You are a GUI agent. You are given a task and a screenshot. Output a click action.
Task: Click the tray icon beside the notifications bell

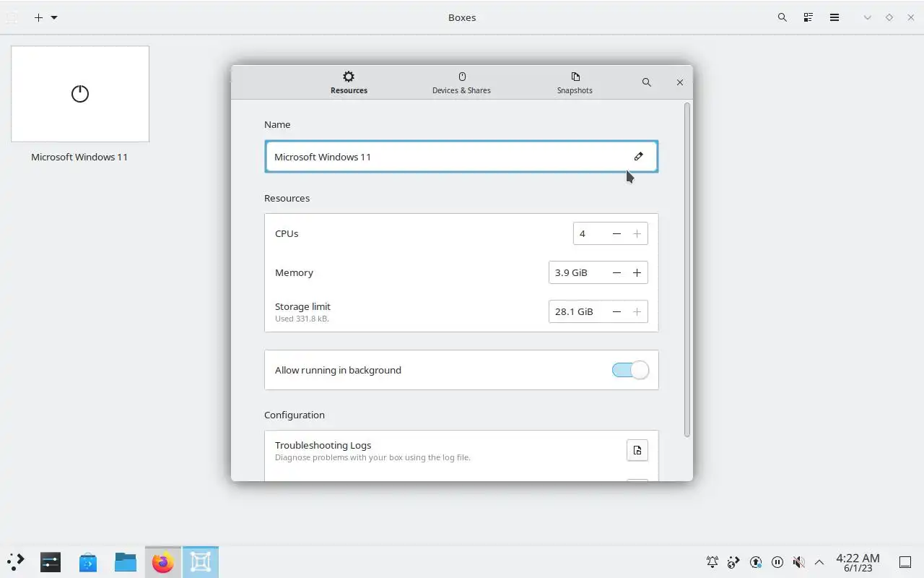[734, 562]
